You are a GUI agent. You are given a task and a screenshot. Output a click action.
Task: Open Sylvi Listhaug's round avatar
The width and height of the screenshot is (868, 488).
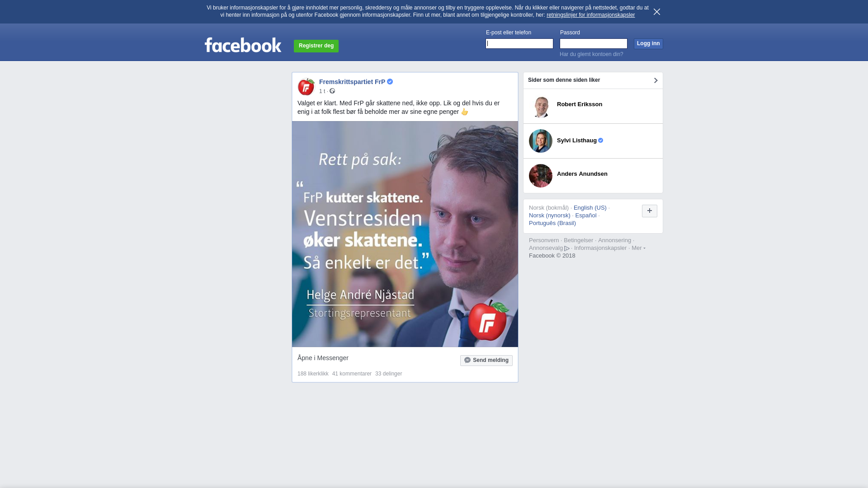[541, 141]
